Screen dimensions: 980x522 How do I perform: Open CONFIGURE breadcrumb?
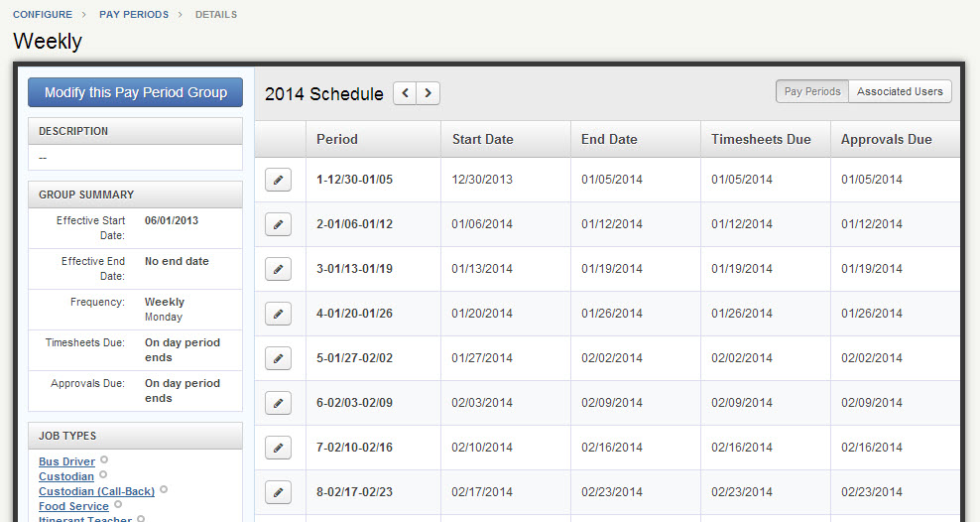pyautogui.click(x=43, y=14)
